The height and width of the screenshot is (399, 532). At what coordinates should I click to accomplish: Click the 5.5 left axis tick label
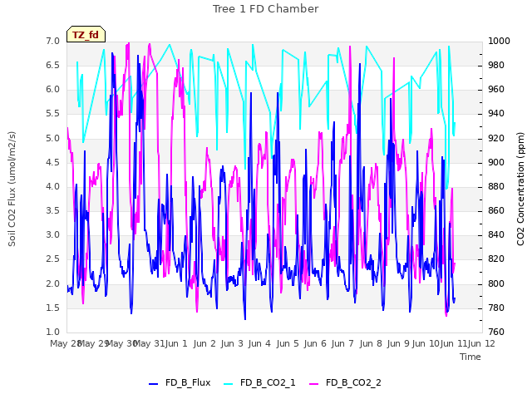[x=52, y=114]
